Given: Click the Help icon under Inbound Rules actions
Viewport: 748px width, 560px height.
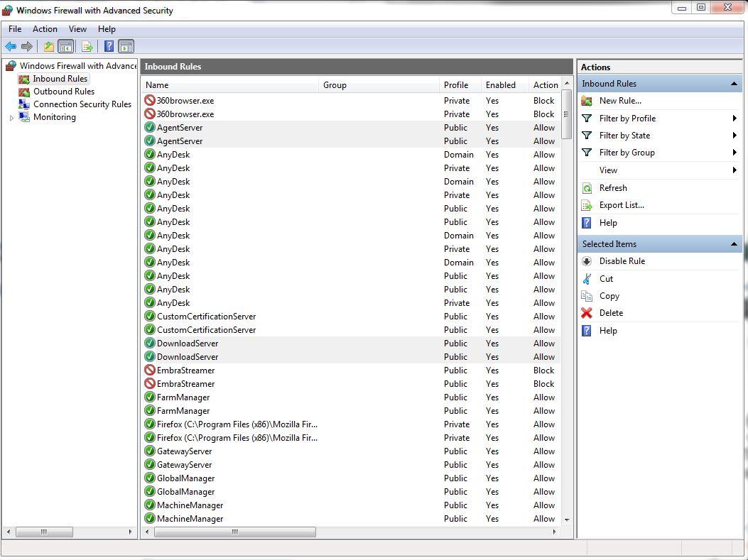Looking at the screenshot, I should 587,223.
